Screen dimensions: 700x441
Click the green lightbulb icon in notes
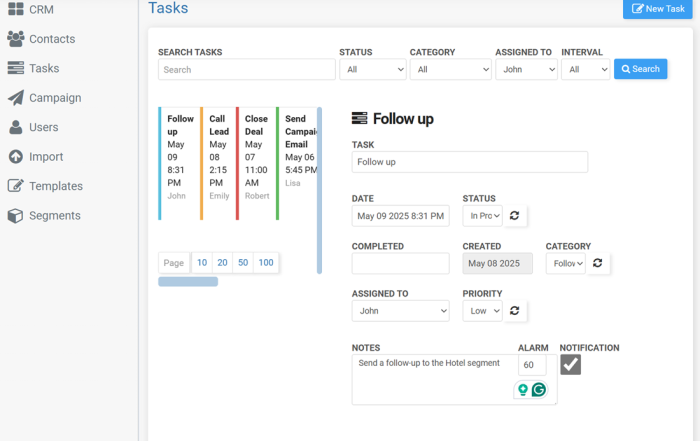[x=523, y=390]
